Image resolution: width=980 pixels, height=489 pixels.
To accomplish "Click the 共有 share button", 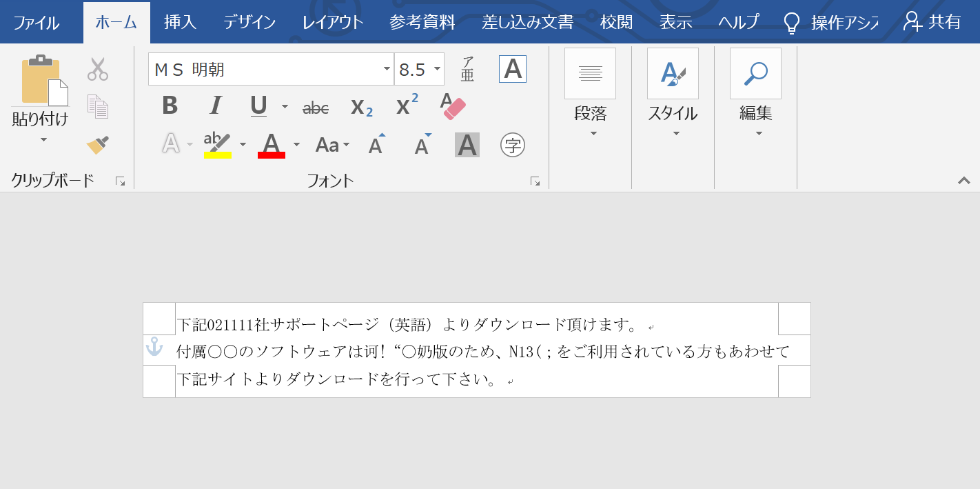I will (932, 22).
